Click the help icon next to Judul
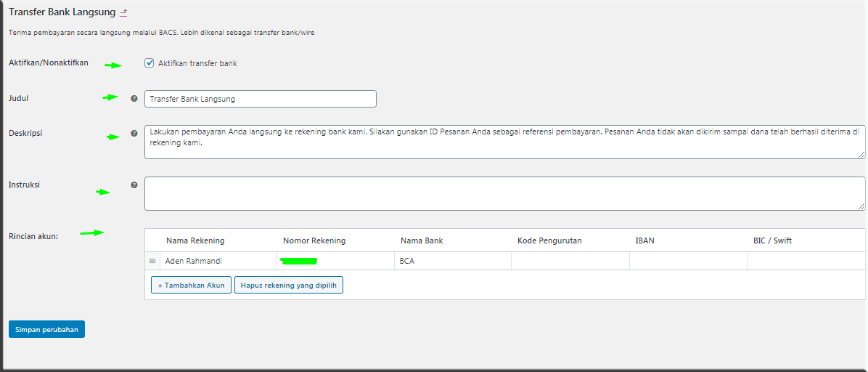Viewport: 868px width, 372px height. click(134, 98)
